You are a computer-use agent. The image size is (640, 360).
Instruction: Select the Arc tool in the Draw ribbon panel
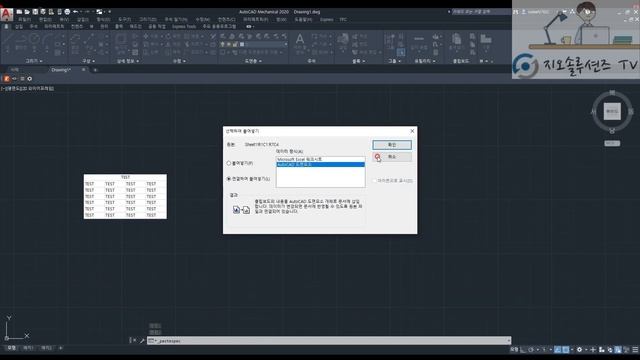(x=47, y=40)
